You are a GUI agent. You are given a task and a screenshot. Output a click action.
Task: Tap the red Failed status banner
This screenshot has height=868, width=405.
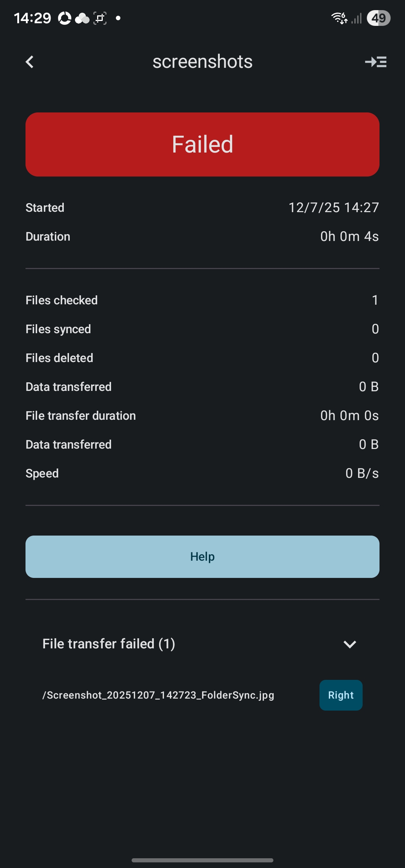202,144
